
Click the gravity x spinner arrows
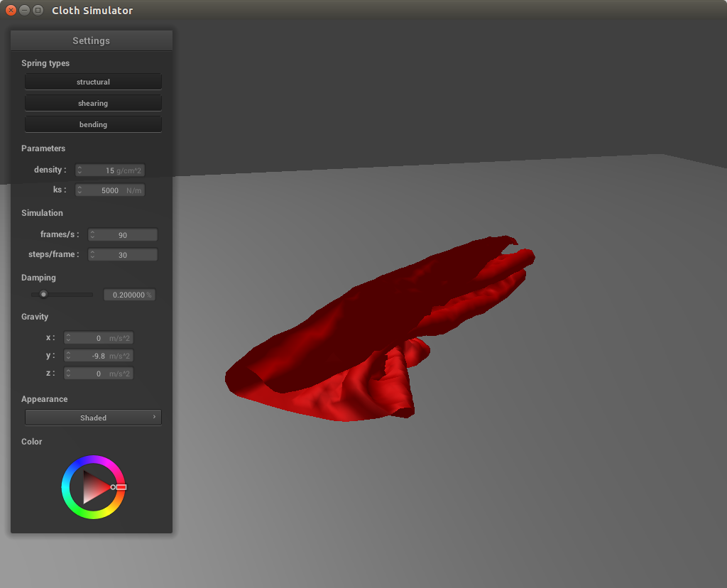click(69, 338)
